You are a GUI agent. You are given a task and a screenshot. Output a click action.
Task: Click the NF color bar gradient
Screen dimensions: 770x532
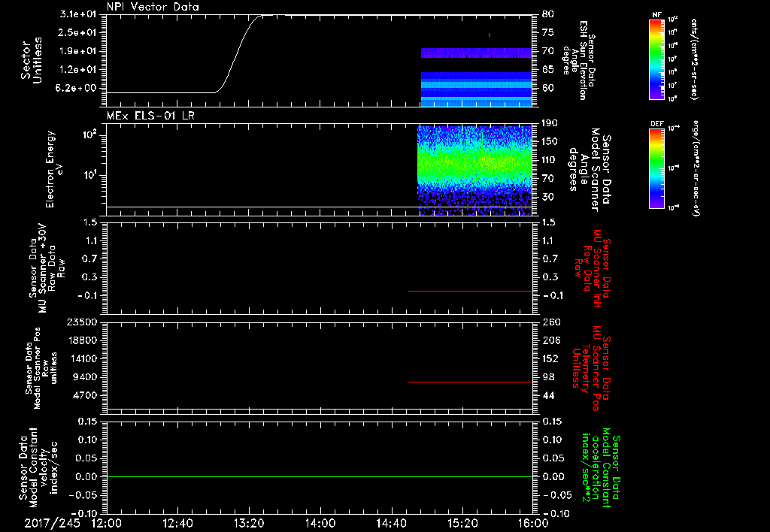(x=657, y=59)
